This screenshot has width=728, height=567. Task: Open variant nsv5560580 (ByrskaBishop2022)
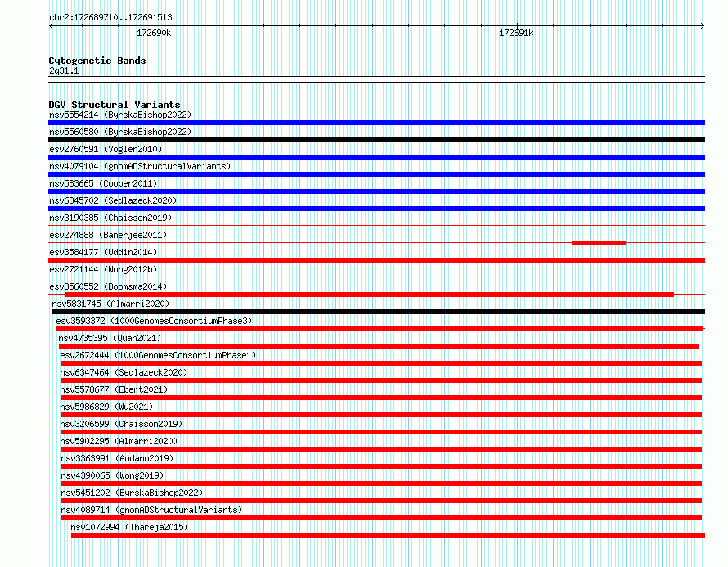(x=120, y=132)
